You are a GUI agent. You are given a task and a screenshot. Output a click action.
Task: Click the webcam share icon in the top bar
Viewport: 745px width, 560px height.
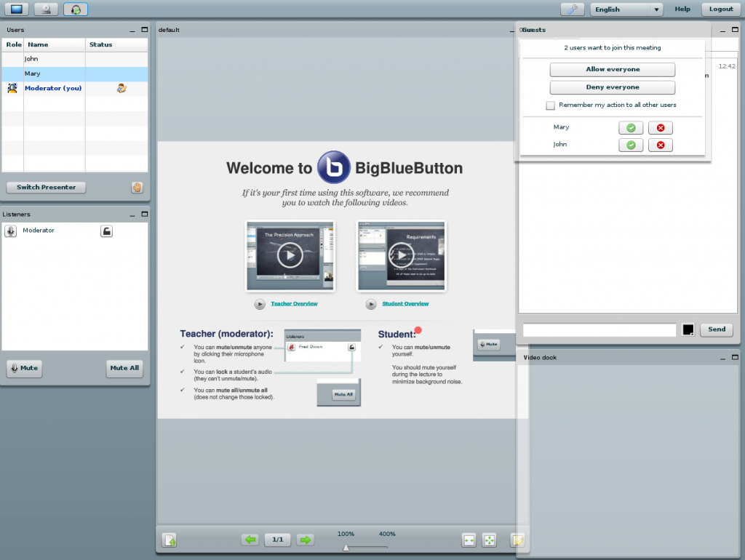click(46, 9)
